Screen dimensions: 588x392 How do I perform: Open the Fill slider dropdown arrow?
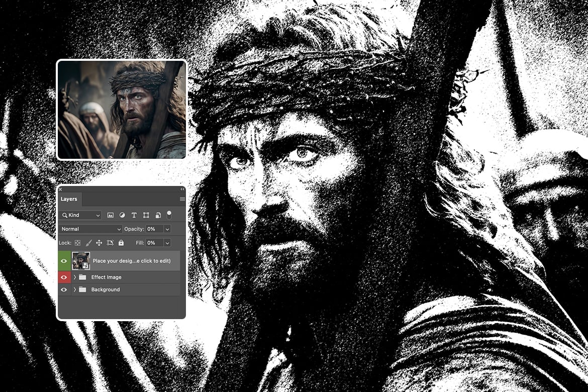pos(167,243)
